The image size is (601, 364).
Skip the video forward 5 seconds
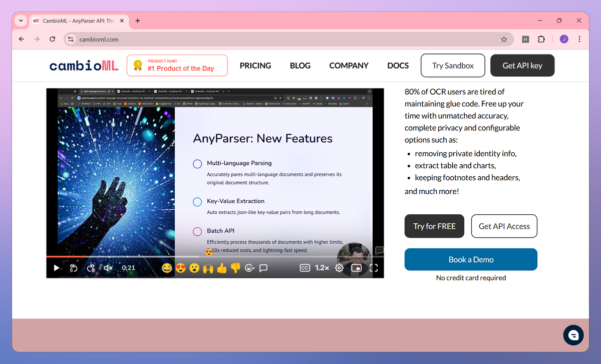[x=91, y=268]
